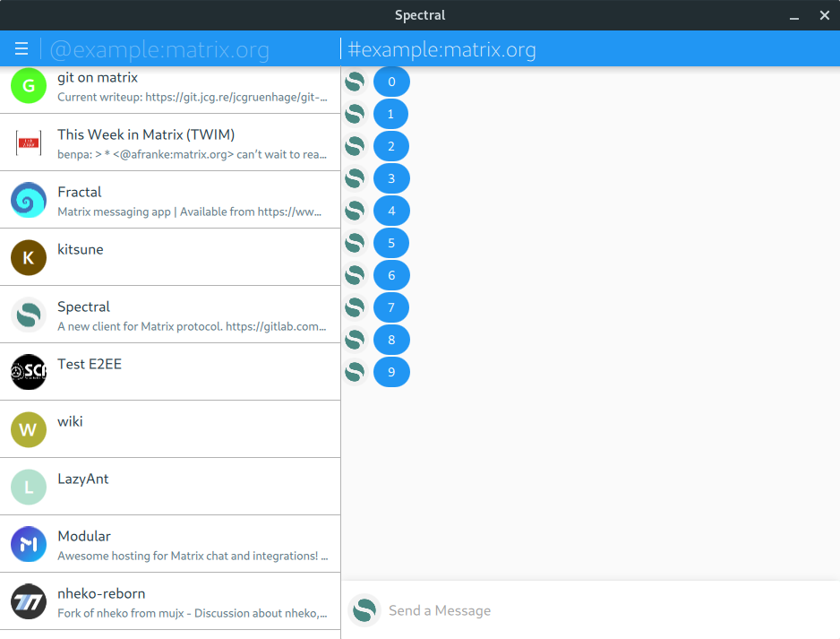Click the Fractal room spiral avatar
Image resolution: width=840 pixels, height=639 pixels.
[x=29, y=200]
